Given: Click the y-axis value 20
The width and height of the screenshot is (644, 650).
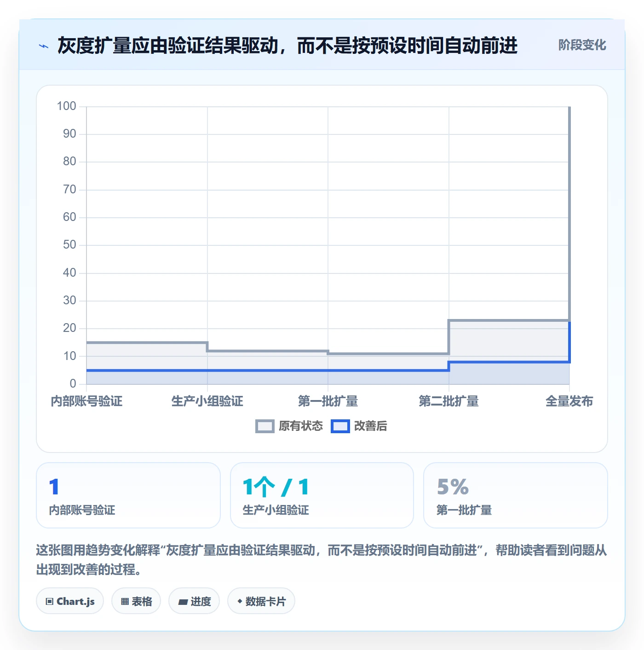Looking at the screenshot, I should (x=69, y=328).
